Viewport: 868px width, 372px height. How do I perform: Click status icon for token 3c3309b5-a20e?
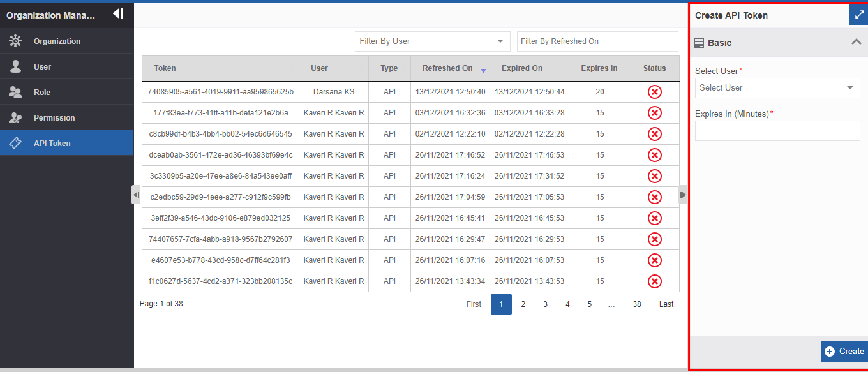click(655, 176)
